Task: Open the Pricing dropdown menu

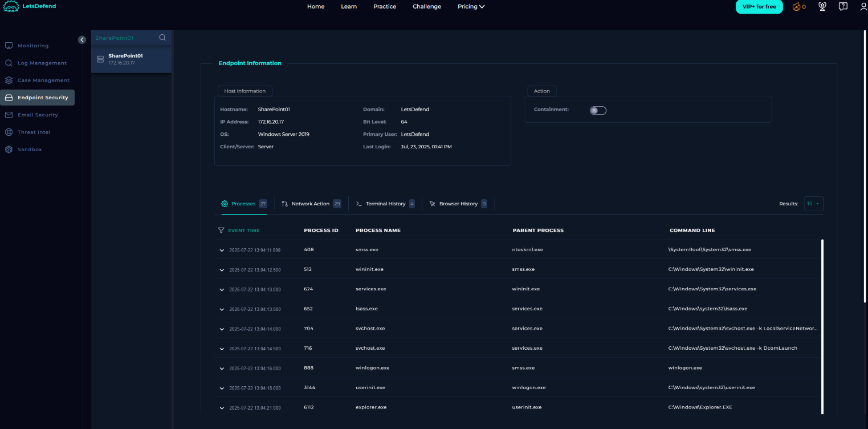Action: pos(471,7)
